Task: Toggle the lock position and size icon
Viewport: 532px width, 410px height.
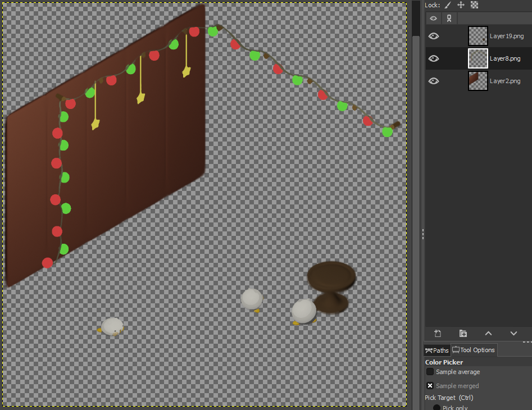Action: pyautogui.click(x=461, y=5)
